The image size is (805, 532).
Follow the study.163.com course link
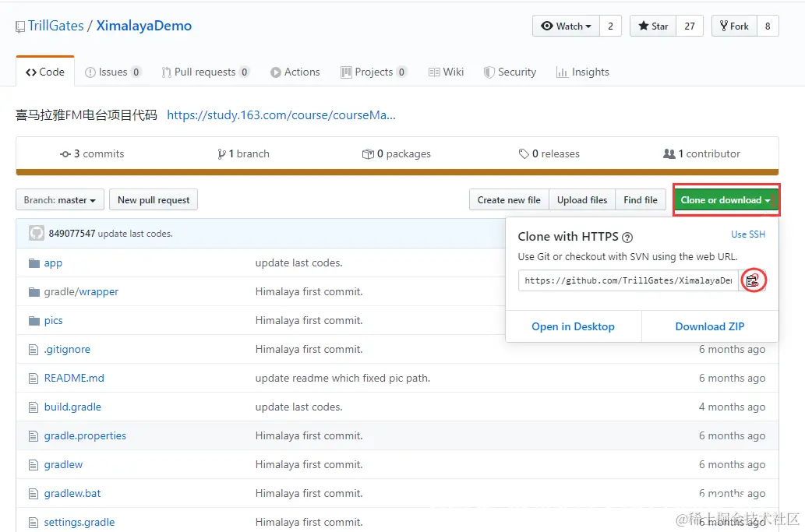[281, 115]
